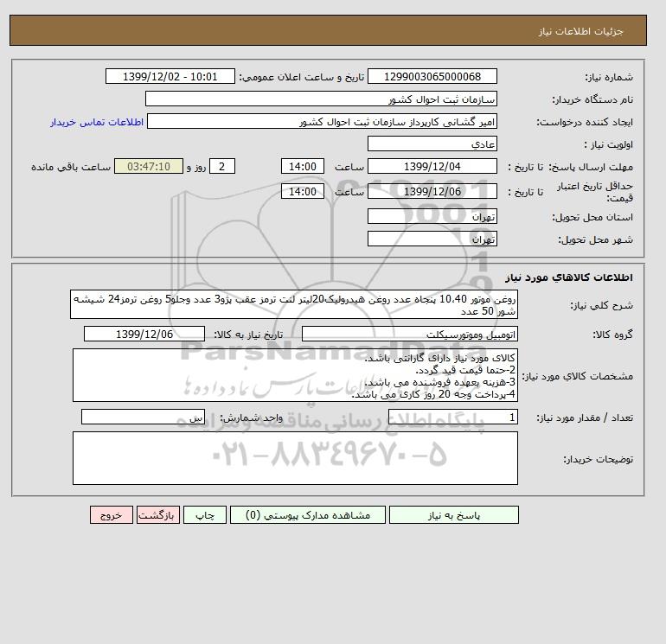Click the اطلاعات کالاهای مورد نیاز section heading
This screenshot has width=666, height=644.
pos(569,277)
